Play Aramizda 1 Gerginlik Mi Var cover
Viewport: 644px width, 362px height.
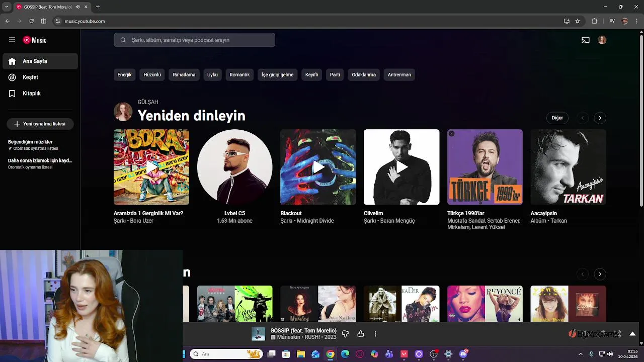151,167
